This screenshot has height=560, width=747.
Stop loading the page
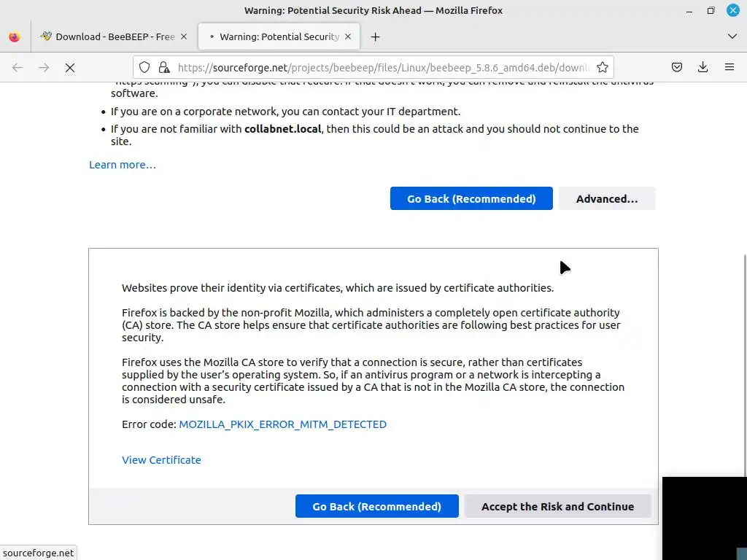click(70, 68)
